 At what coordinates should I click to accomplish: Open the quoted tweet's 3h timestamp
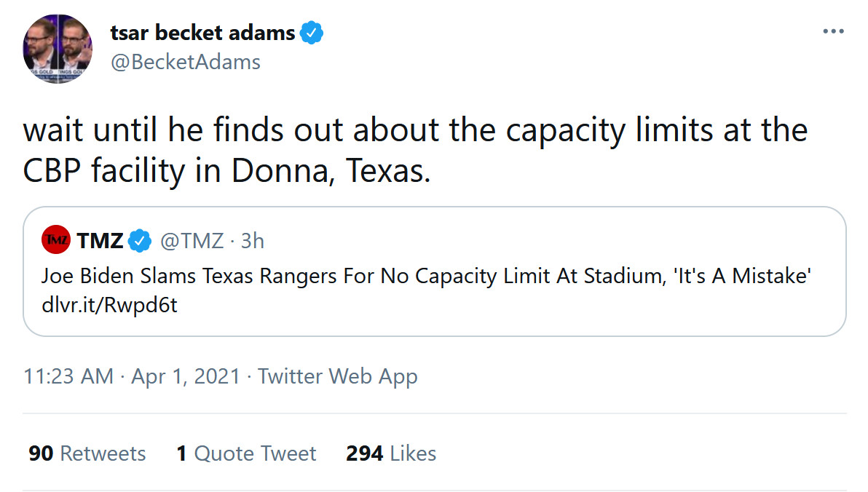[252, 241]
